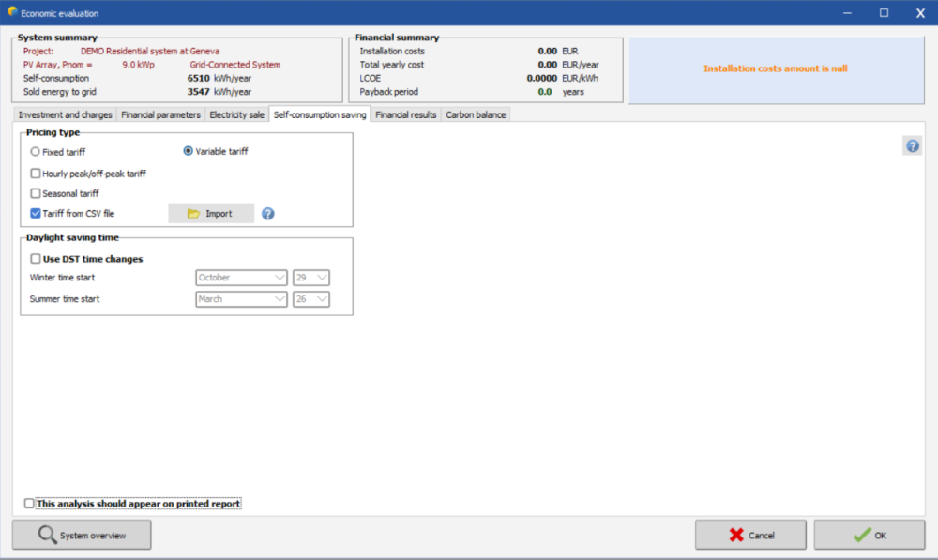Open the help icon at top right
Viewport: 938px width, 560px height.
tap(912, 145)
